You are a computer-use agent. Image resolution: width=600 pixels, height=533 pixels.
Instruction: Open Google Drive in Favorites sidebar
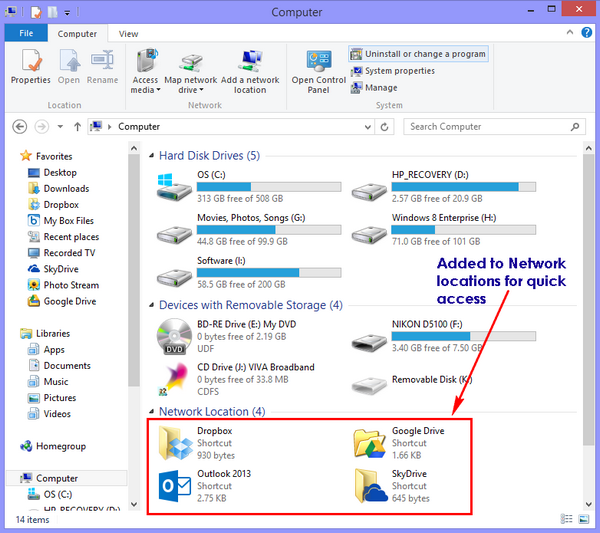[62, 301]
